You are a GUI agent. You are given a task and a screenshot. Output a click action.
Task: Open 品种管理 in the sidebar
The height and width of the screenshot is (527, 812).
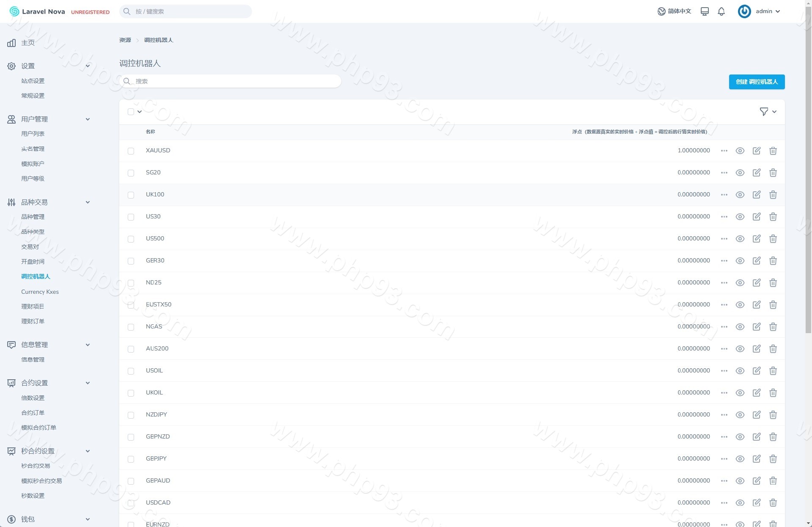pyautogui.click(x=33, y=217)
